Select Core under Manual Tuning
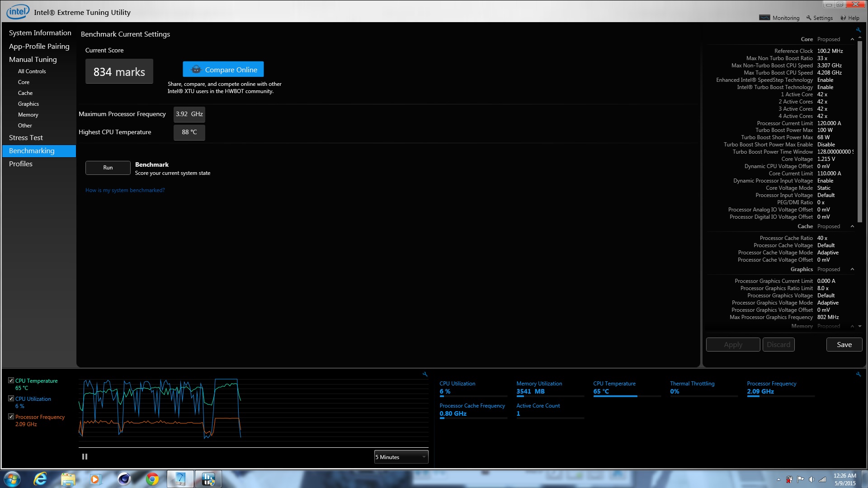This screenshot has height=488, width=868. [24, 82]
